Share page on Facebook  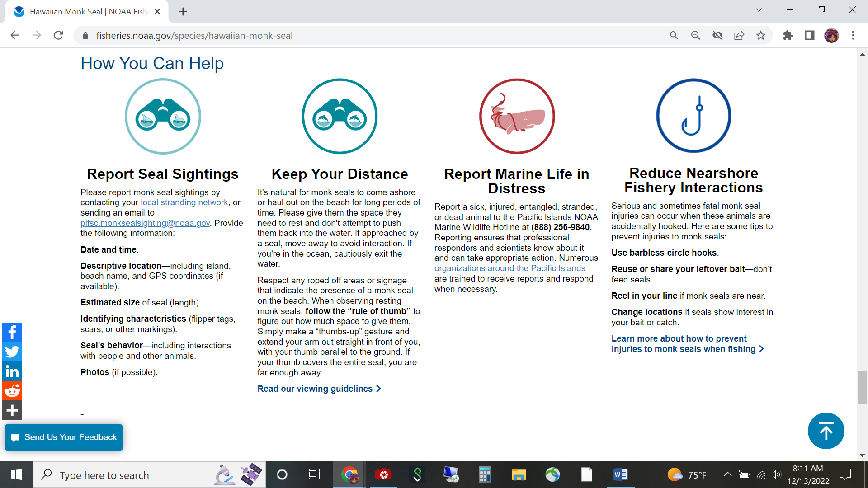click(x=12, y=333)
